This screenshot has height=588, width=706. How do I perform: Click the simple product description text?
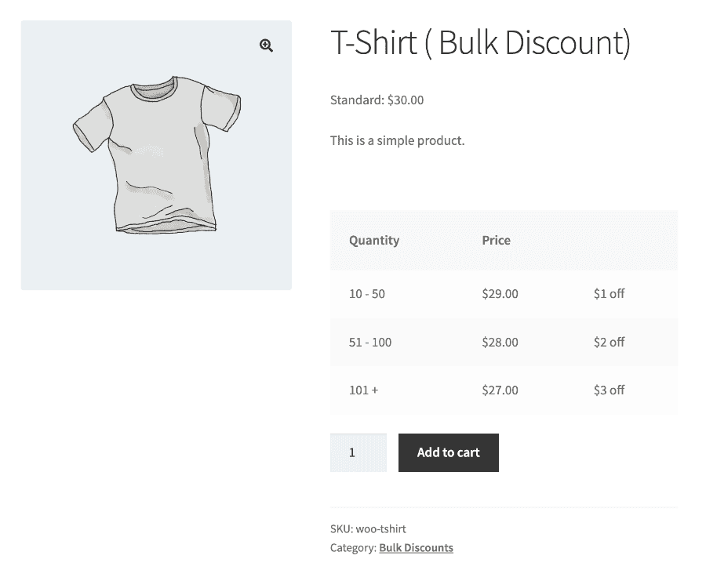(397, 141)
